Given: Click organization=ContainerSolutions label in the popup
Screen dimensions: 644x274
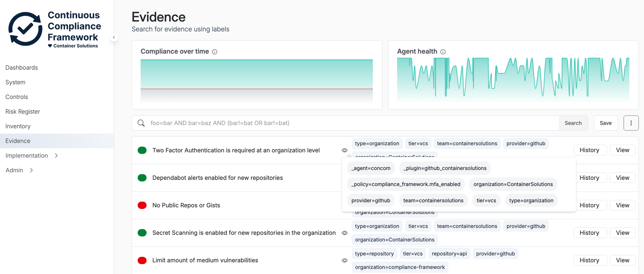Looking at the screenshot, I should [x=513, y=184].
